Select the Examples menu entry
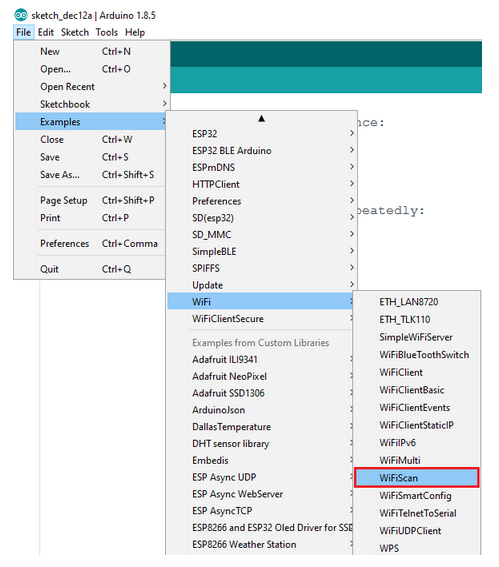The width and height of the screenshot is (499, 567). [90, 122]
